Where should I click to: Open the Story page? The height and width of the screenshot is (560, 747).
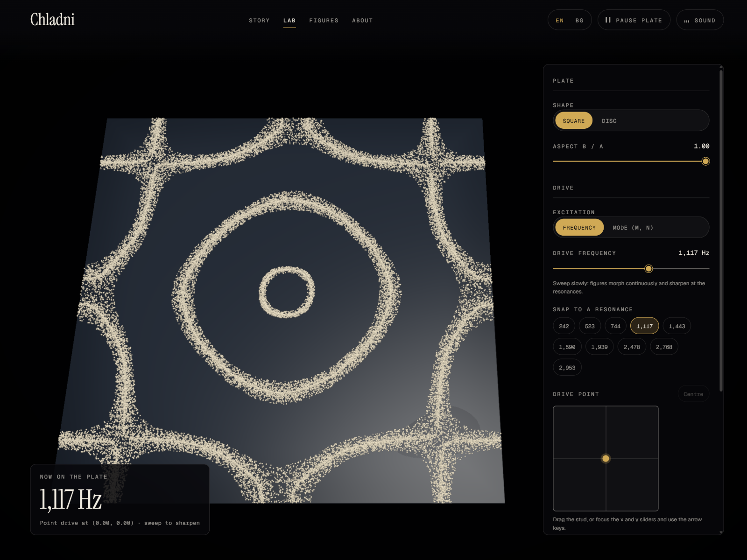(259, 21)
